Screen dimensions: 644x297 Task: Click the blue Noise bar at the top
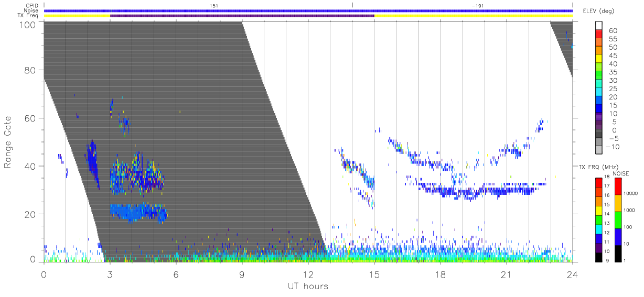[308, 10]
